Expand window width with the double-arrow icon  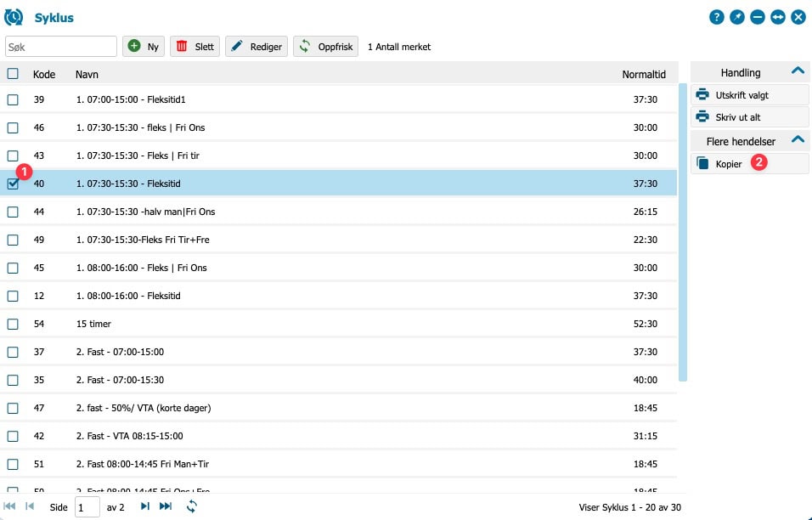(778, 17)
